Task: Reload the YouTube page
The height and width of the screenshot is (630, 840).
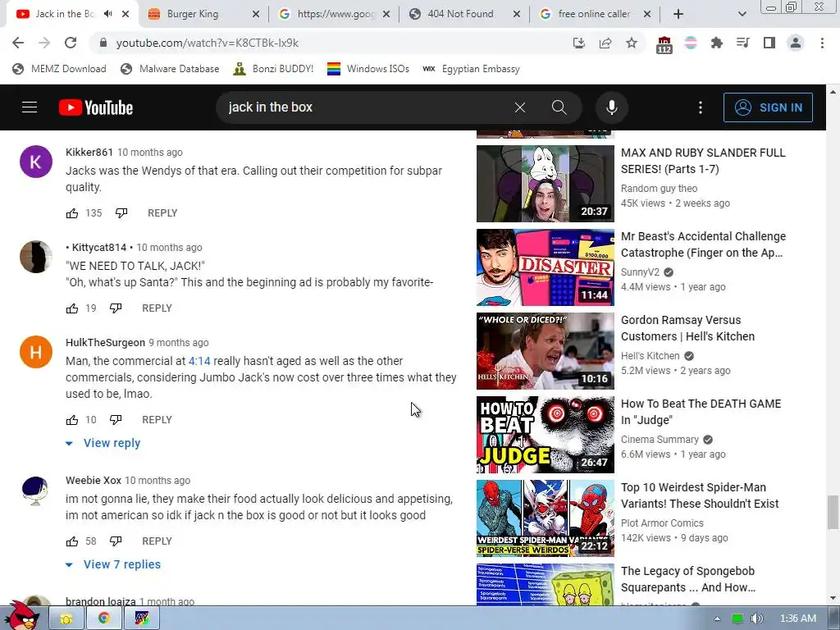Action: 71,43
